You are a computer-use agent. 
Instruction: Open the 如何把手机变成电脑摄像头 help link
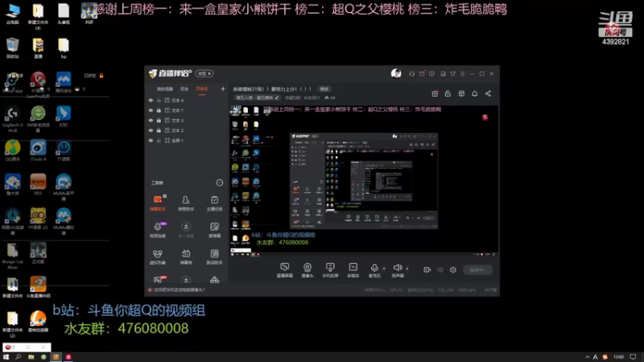pyautogui.click(x=179, y=290)
